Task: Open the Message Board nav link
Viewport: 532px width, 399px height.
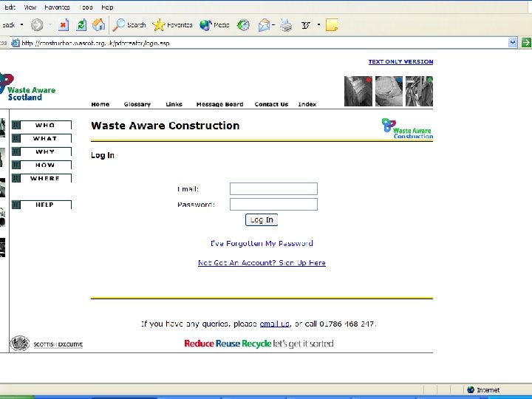Action: point(219,104)
